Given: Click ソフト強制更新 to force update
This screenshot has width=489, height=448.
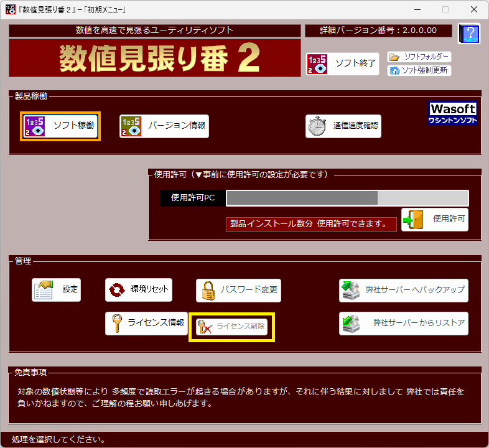Looking at the screenshot, I should tap(419, 70).
